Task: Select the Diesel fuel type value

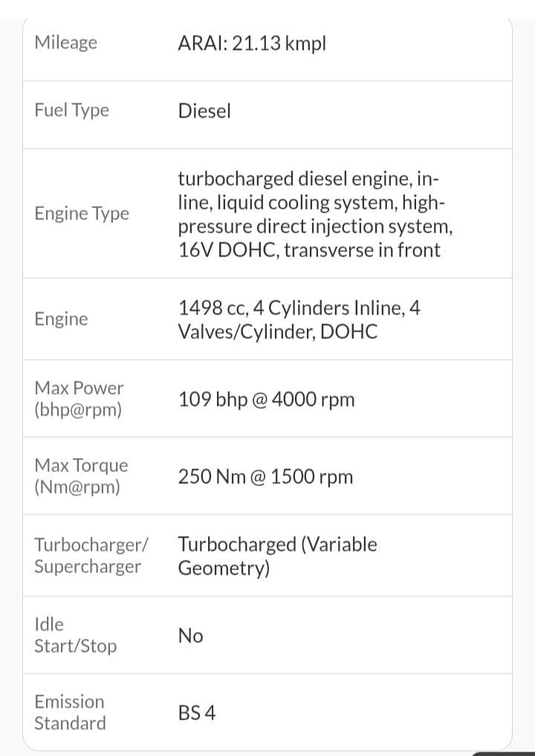Action: tap(204, 111)
